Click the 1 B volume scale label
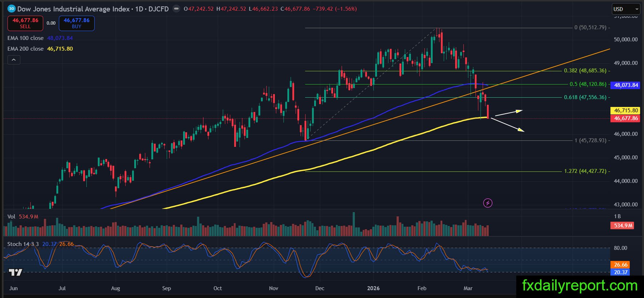Image resolution: width=644 pixels, height=298 pixels. click(617, 216)
